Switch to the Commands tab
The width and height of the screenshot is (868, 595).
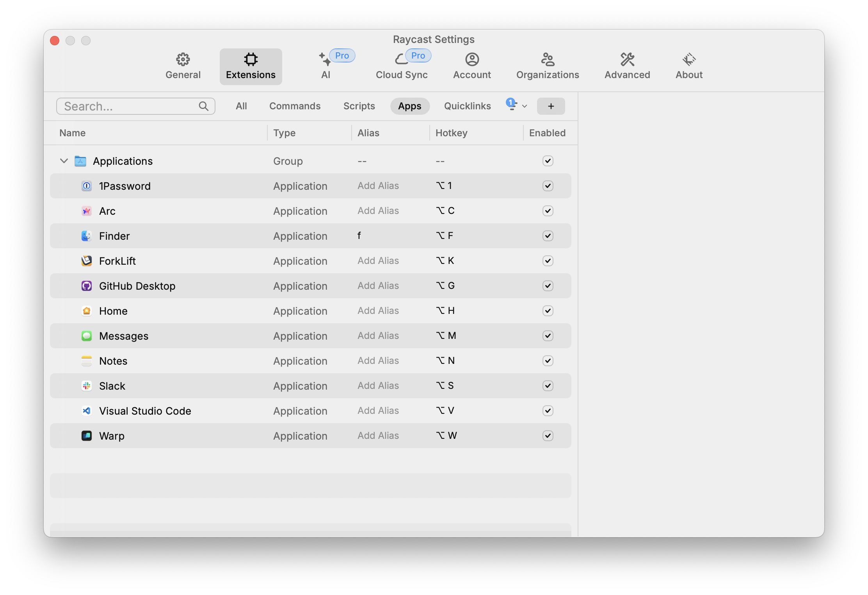(x=295, y=105)
